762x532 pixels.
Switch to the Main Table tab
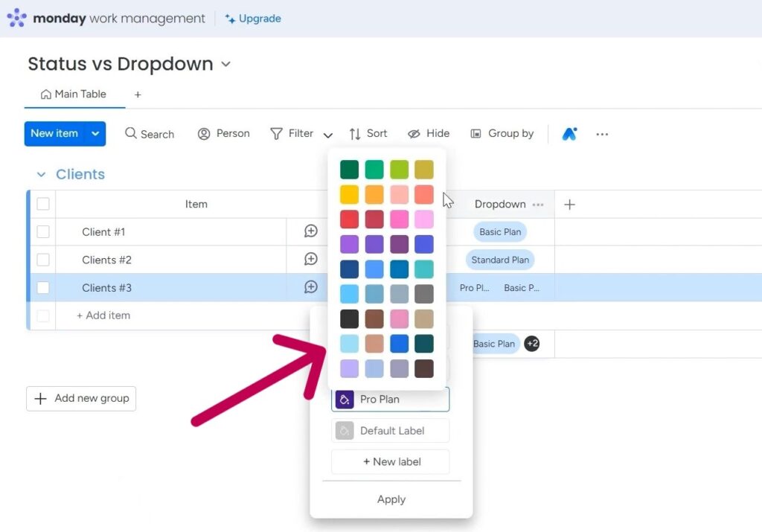point(73,94)
